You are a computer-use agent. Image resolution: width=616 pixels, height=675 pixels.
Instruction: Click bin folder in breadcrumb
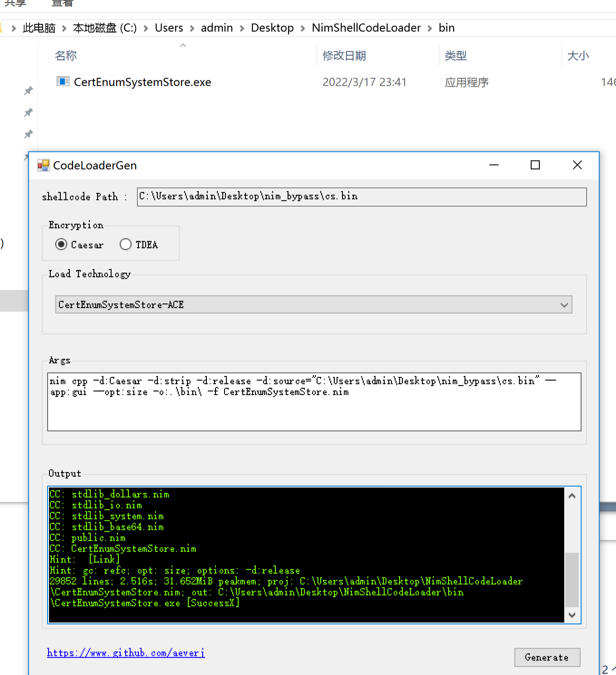pos(446,28)
